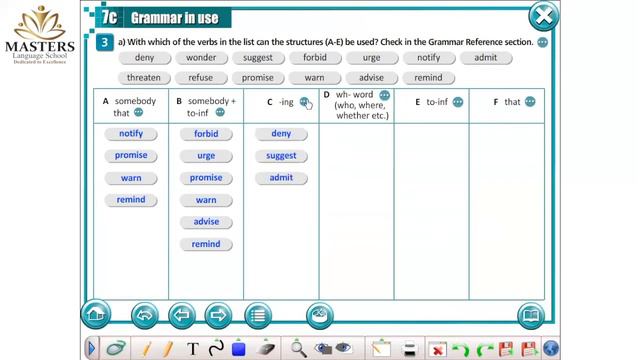Select the thin pencil tool
640x360 pixels.
(147, 349)
